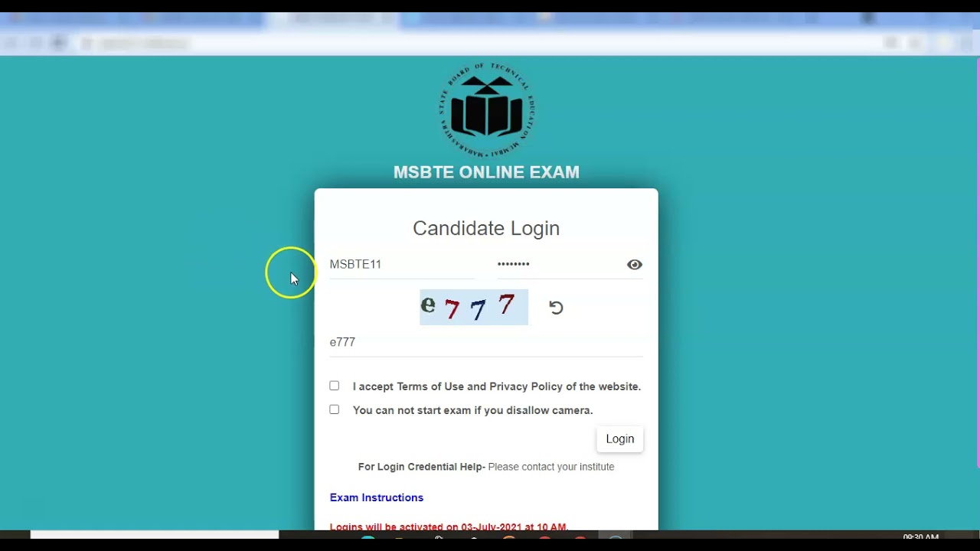Viewport: 980px width, 551px height.
Task: Click the e777 captcha image
Action: 474,307
